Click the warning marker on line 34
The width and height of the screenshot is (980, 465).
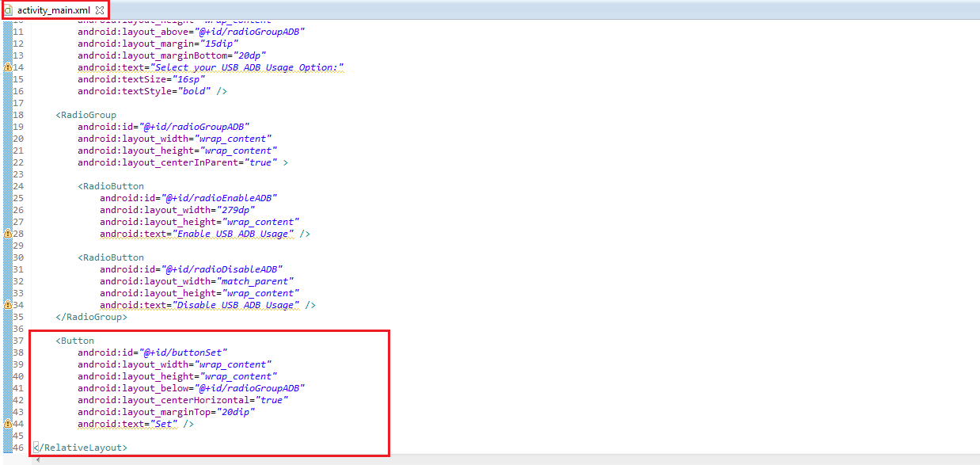(x=8, y=305)
